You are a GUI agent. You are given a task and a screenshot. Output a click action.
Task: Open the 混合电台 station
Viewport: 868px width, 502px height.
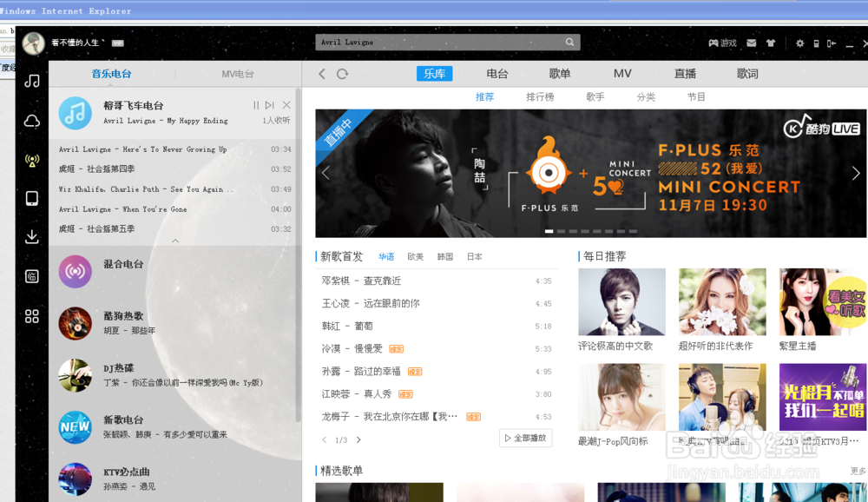[x=174, y=272]
